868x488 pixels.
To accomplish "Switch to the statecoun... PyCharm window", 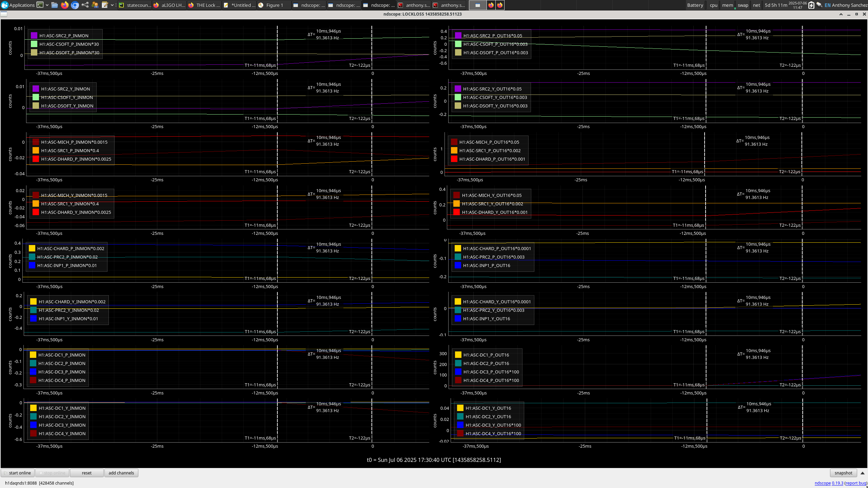I will (x=135, y=5).
